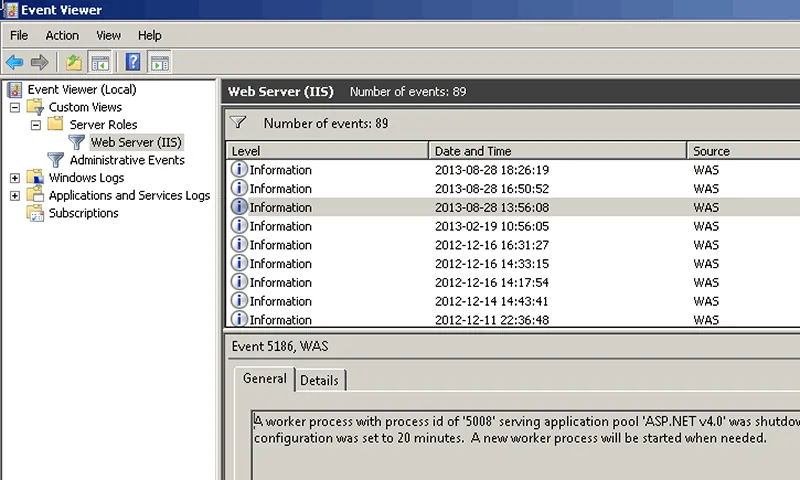This screenshot has height=480, width=800.
Task: Select Custom Views tree label
Action: [85, 107]
